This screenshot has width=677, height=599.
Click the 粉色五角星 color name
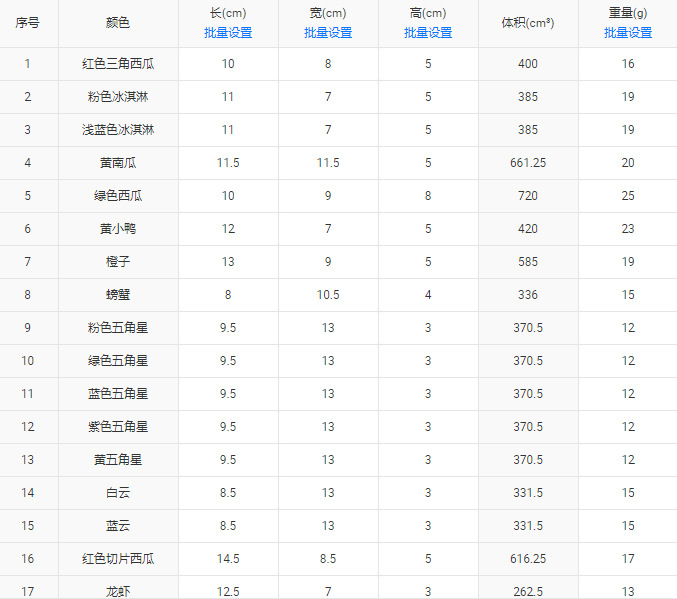coord(118,328)
